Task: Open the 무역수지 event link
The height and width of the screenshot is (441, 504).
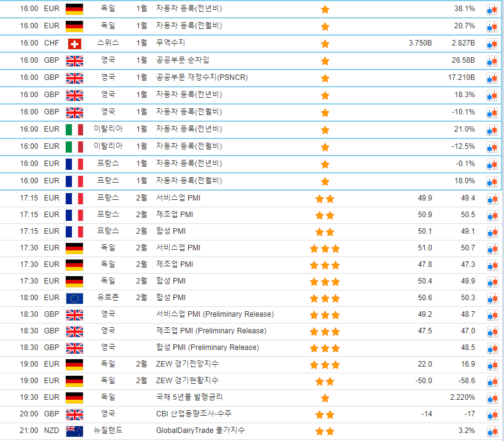Action: [170, 43]
